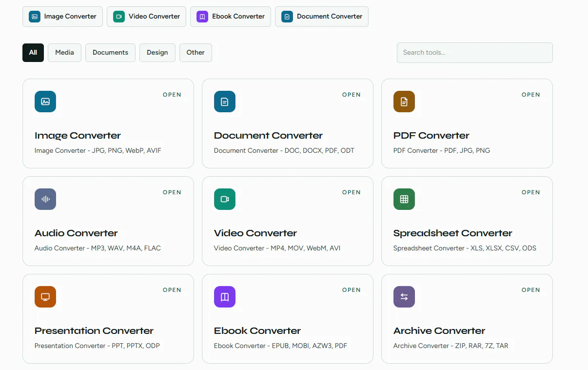Image resolution: width=588 pixels, height=370 pixels.
Task: Click description 'JPG, PNG, WebP, AVIF'
Action: [x=127, y=150]
